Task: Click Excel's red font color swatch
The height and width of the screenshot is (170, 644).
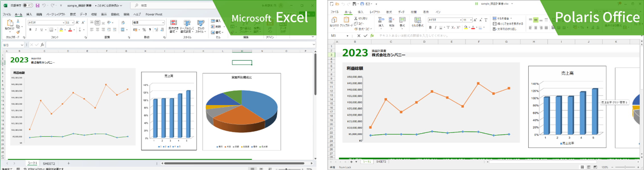Action: (x=70, y=30)
